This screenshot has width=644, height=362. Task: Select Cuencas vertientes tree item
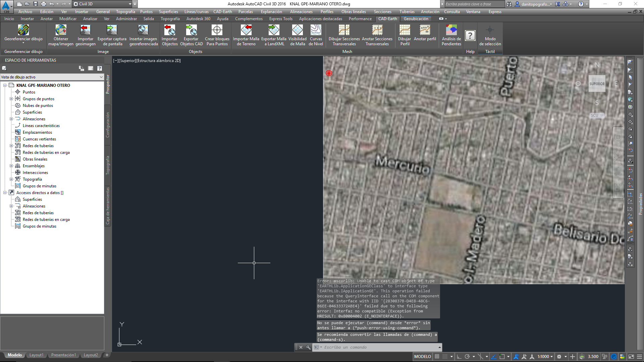point(39,139)
